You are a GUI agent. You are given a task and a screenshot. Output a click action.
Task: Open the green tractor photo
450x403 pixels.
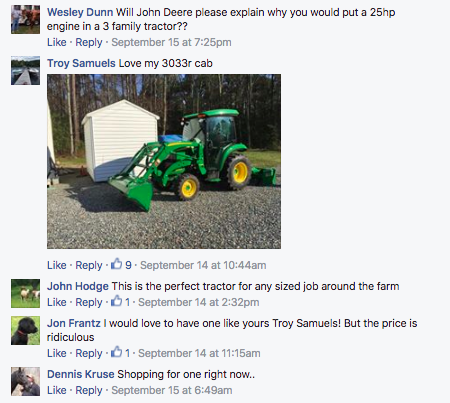click(164, 161)
